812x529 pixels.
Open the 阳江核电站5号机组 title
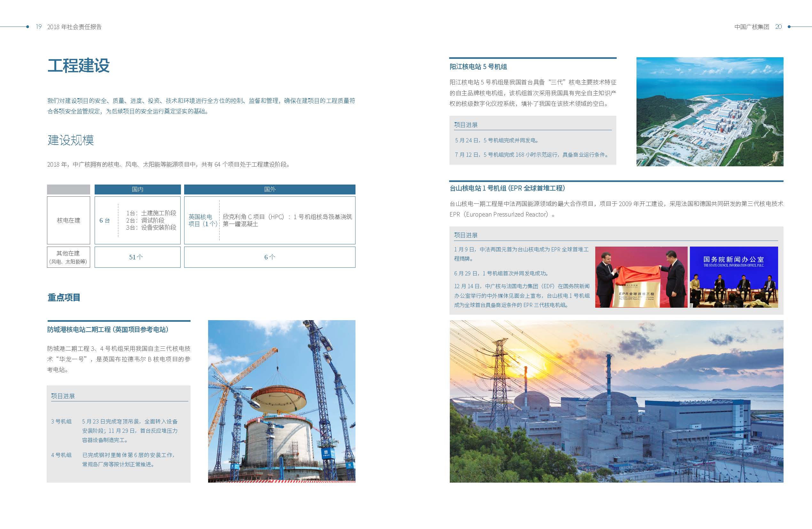point(478,67)
